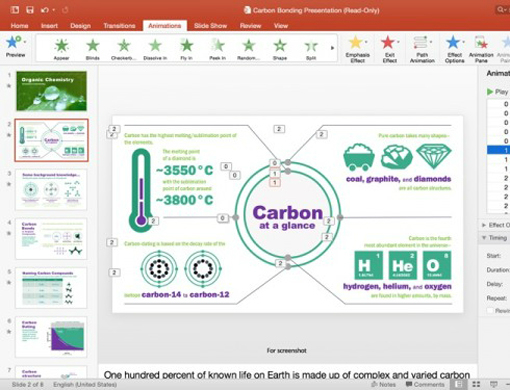
Task: Apply the Peek In entrance effect
Action: (x=217, y=49)
